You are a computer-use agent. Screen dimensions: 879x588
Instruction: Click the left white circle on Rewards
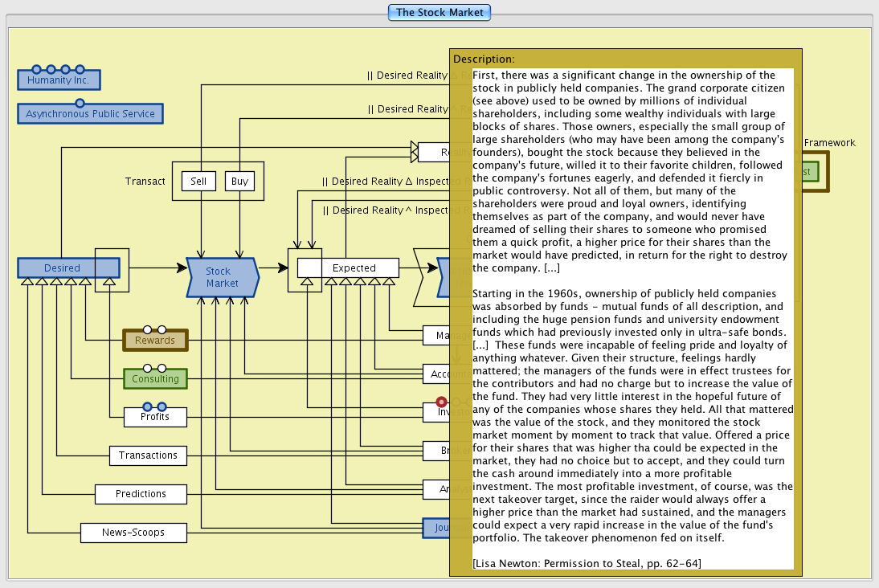click(x=147, y=329)
